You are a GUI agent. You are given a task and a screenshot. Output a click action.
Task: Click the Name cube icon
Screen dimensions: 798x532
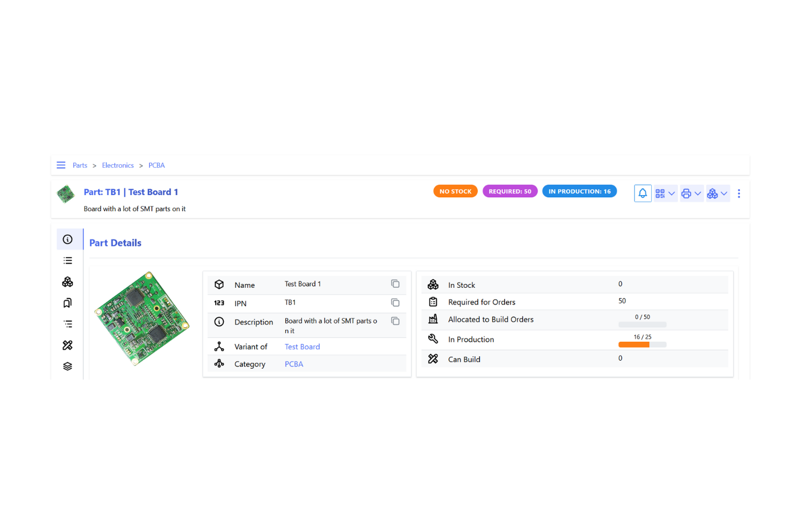[219, 284]
